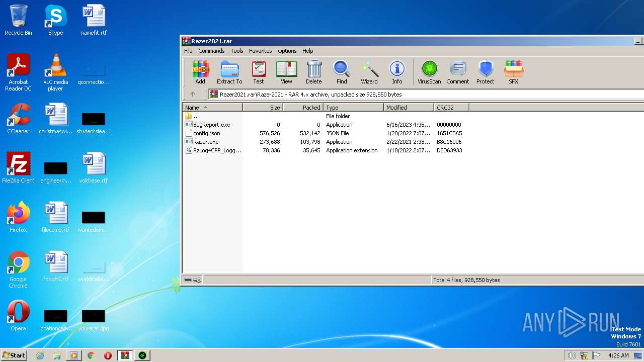Sort files by Name column
Image resolution: width=644 pixels, height=362 pixels.
point(212,108)
